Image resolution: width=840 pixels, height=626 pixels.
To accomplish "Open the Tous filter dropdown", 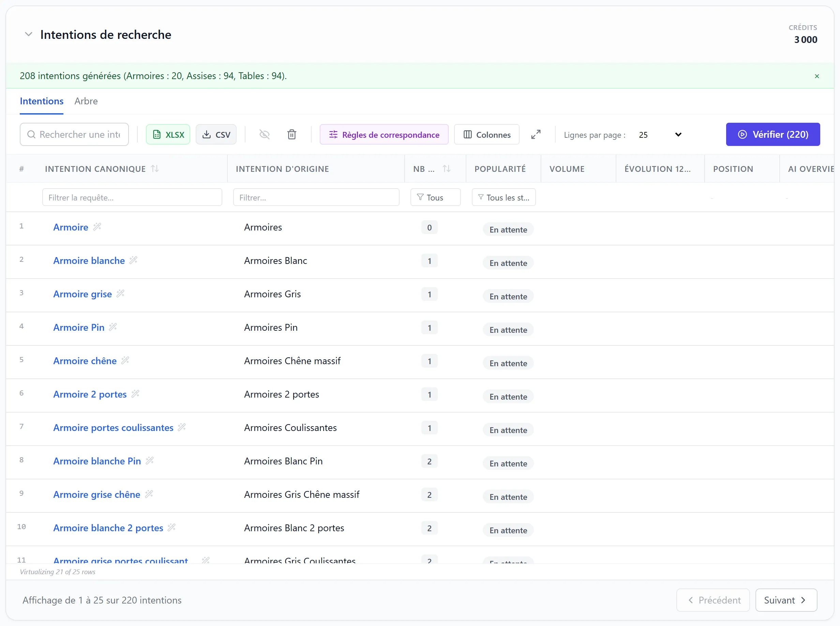I will (x=435, y=197).
